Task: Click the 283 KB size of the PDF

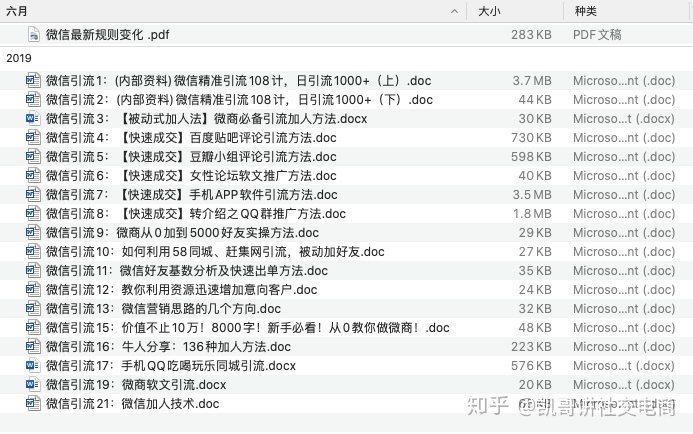Action: (x=531, y=34)
